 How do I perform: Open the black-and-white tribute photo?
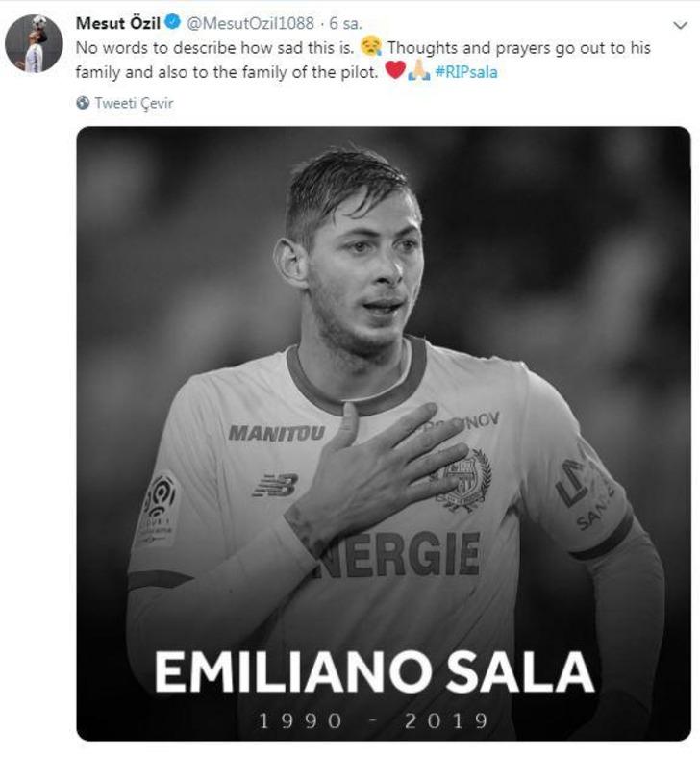pos(383,289)
